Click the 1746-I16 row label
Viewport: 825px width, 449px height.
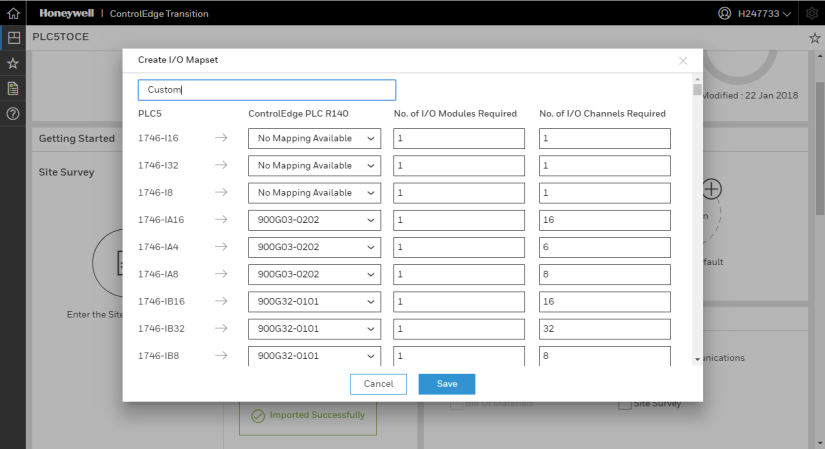click(x=158, y=138)
